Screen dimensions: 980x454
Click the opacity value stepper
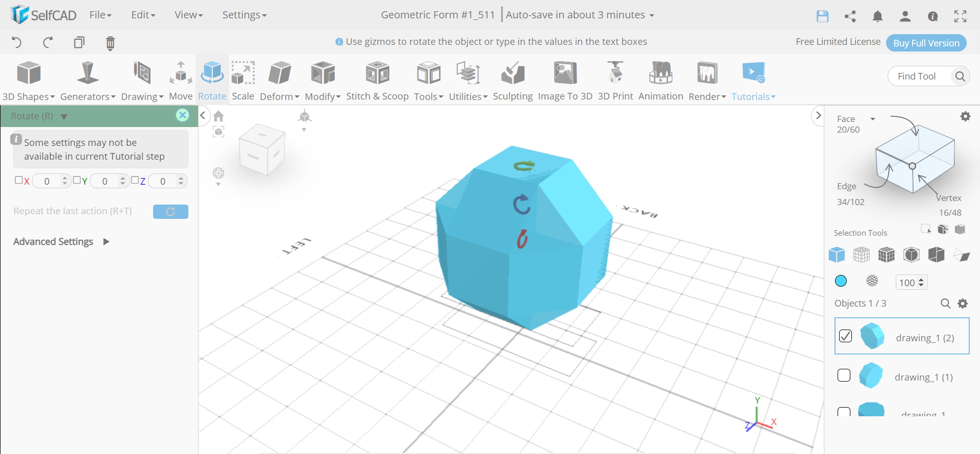[921, 283]
